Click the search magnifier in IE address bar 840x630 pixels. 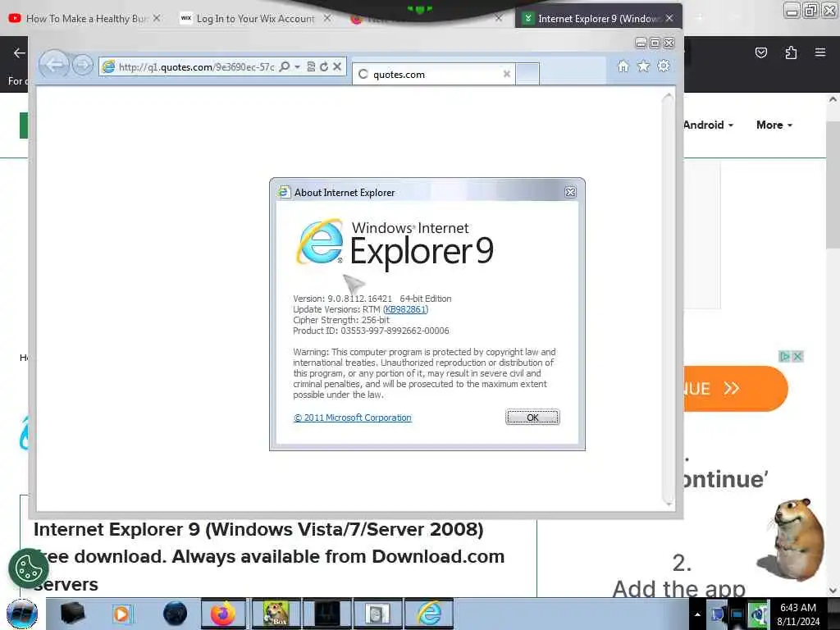[x=285, y=66]
